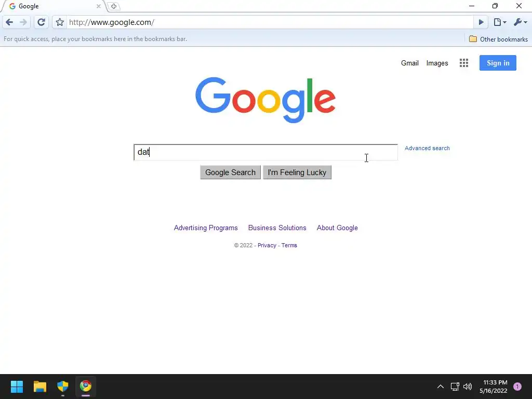The height and width of the screenshot is (399, 532).
Task: Open the Advanced search link
Action: tap(427, 148)
